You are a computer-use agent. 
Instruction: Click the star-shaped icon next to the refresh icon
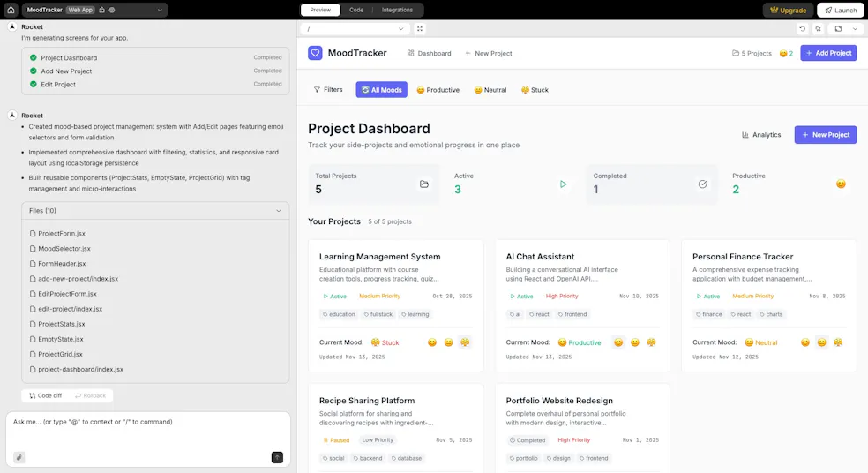point(819,29)
